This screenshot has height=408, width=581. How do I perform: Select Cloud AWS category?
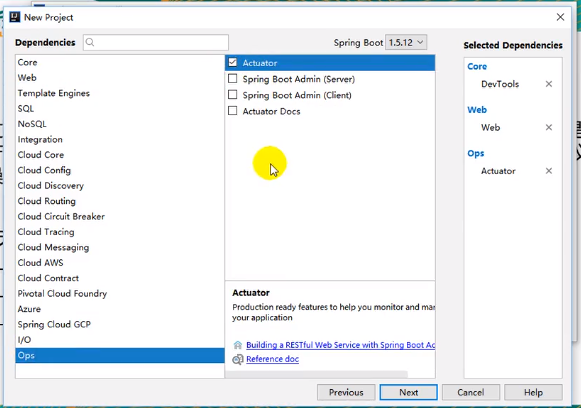(x=120, y=263)
